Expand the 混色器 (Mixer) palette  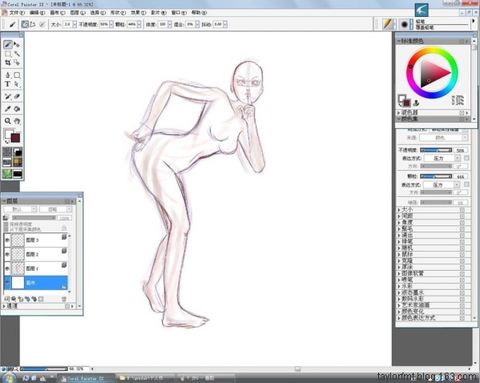(x=399, y=113)
